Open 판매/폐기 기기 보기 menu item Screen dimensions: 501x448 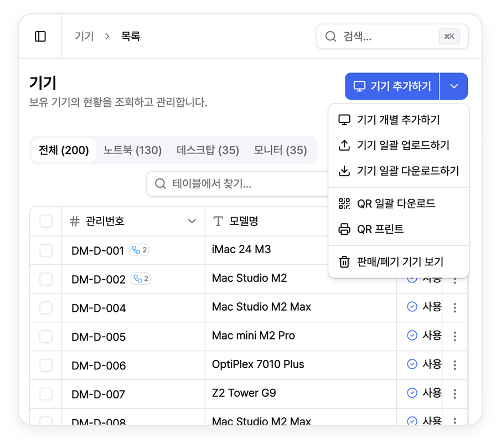[x=399, y=262]
